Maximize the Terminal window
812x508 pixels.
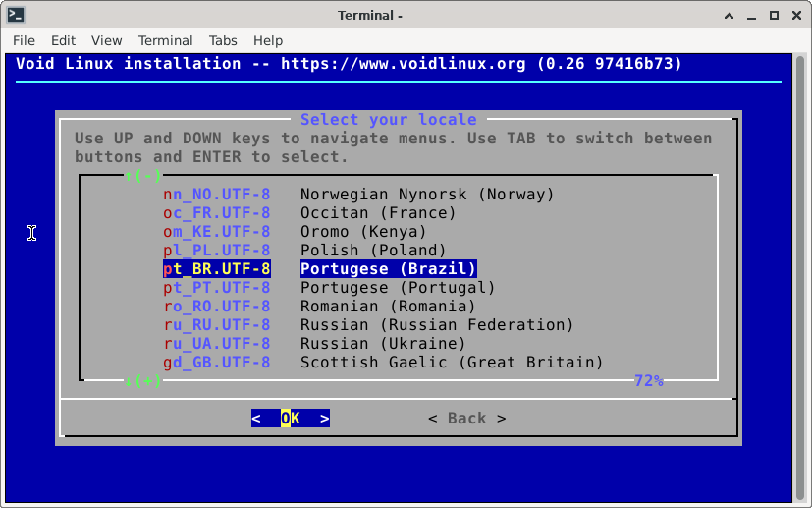coord(774,15)
